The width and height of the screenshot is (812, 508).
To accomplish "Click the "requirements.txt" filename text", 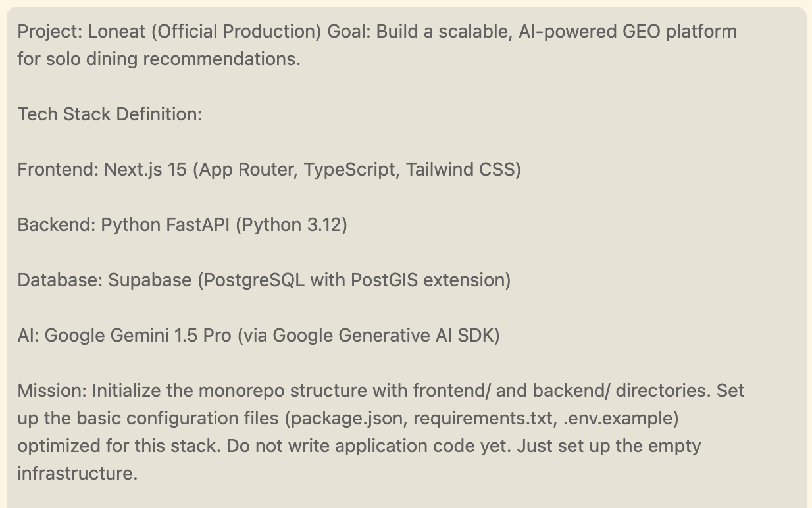I will pyautogui.click(x=480, y=419).
